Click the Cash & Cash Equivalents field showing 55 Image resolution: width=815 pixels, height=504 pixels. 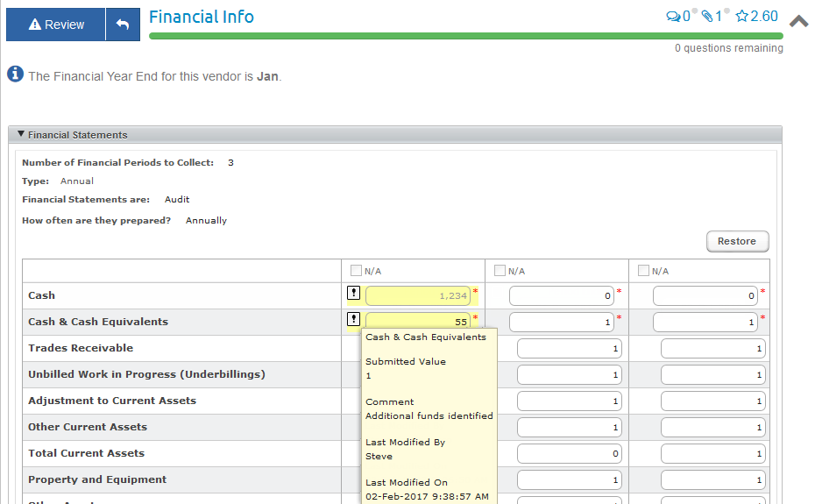(x=418, y=321)
